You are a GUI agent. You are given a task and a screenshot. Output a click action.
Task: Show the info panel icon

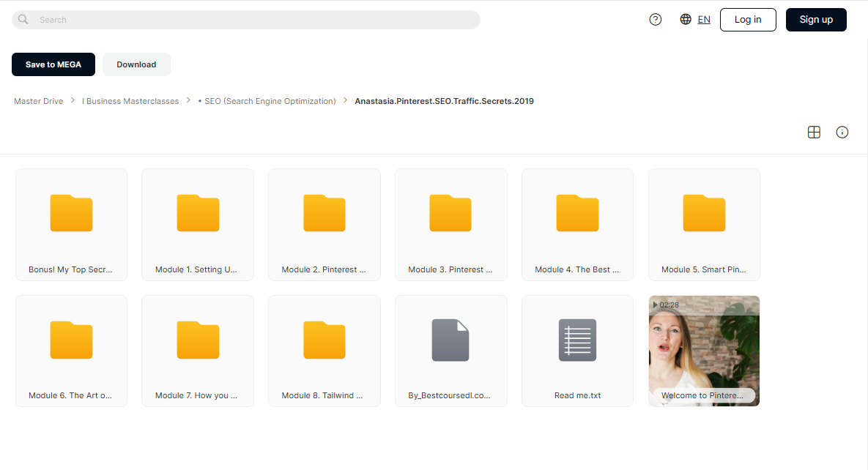842,132
